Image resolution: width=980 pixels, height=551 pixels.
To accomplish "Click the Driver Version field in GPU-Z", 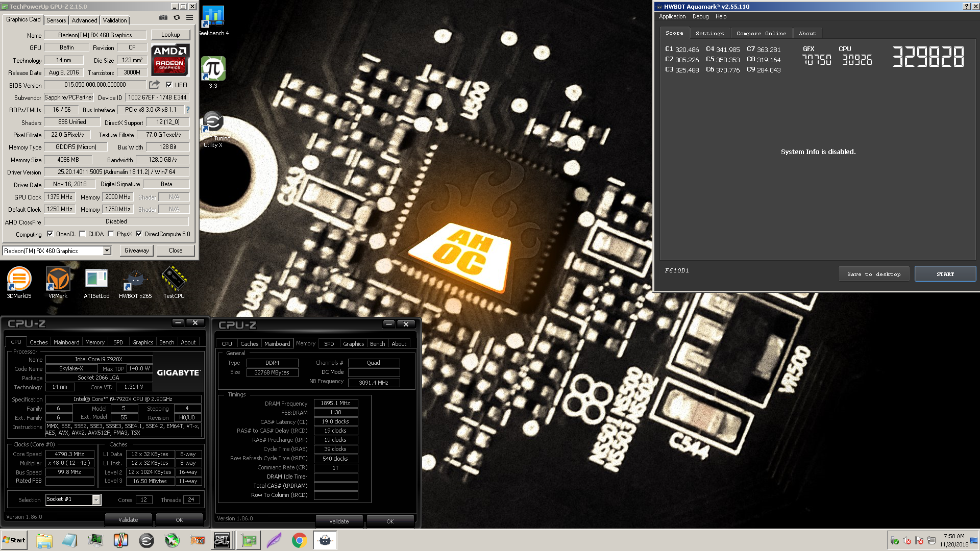I will (x=116, y=172).
